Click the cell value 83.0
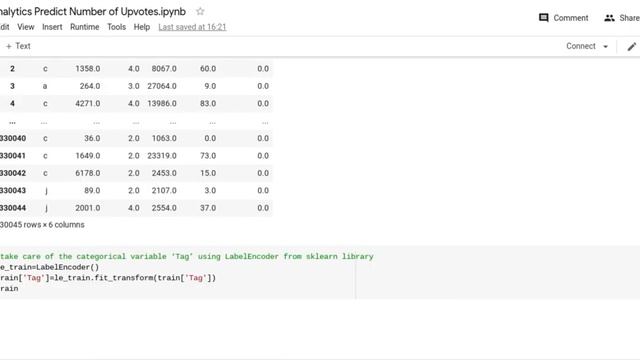Screen dimensions: 640x360 coord(208,104)
